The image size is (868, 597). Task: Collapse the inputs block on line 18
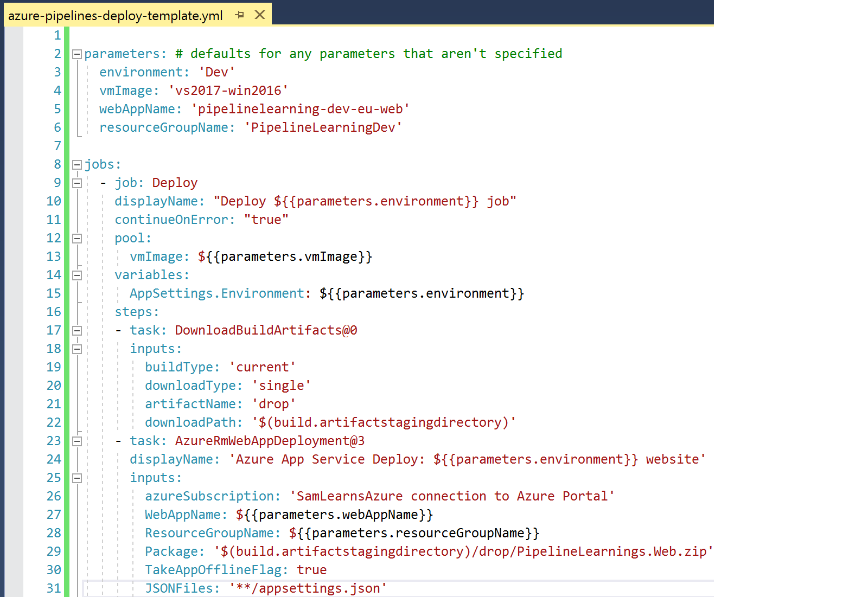point(77,349)
